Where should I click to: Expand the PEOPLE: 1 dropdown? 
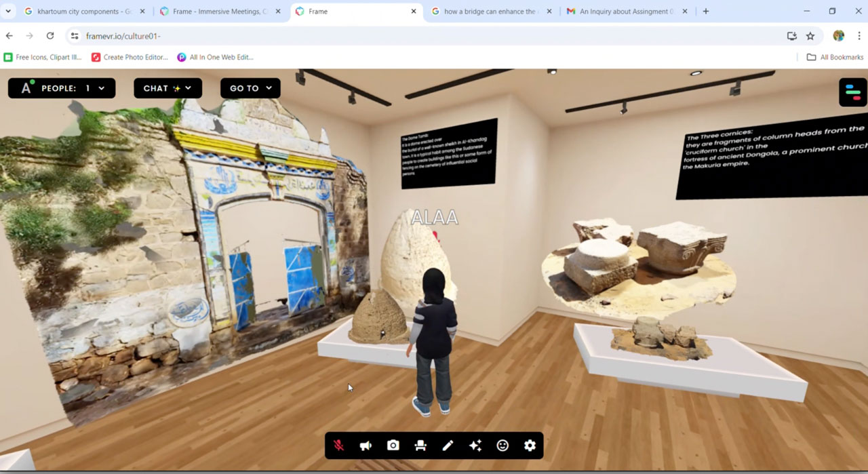(x=62, y=88)
